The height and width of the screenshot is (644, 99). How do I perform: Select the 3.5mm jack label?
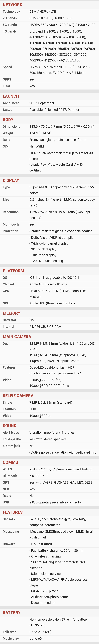(11, 446)
